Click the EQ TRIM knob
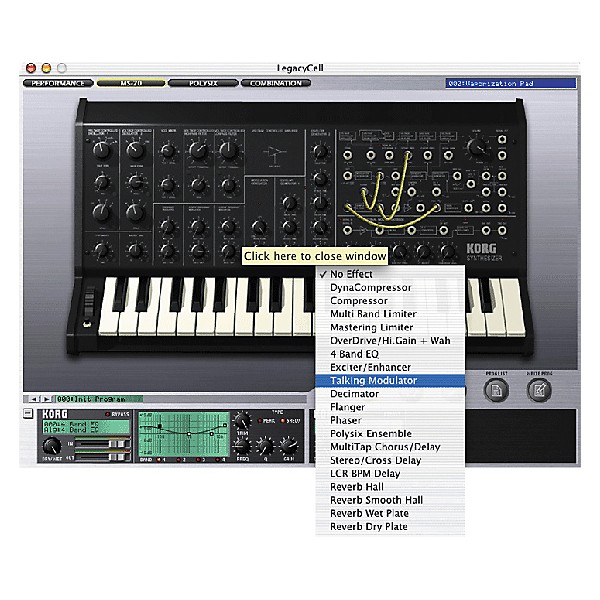The width and height of the screenshot is (600, 600). point(242,421)
